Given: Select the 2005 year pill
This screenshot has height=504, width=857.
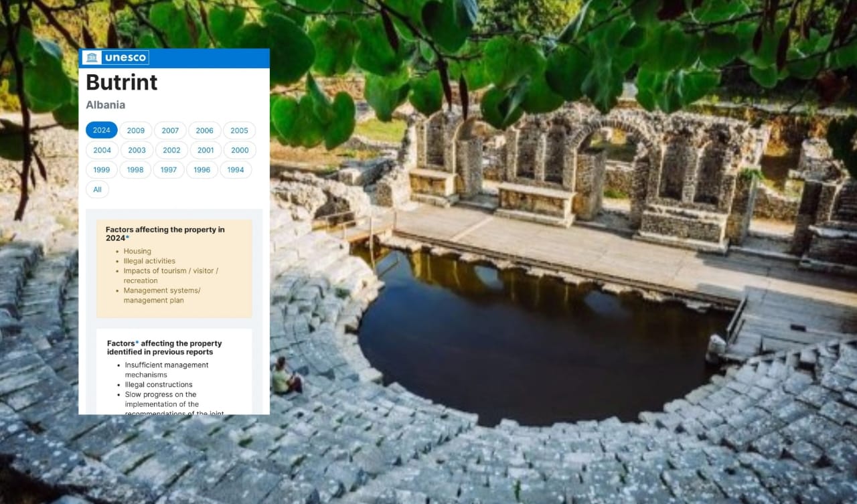Looking at the screenshot, I should 239,131.
